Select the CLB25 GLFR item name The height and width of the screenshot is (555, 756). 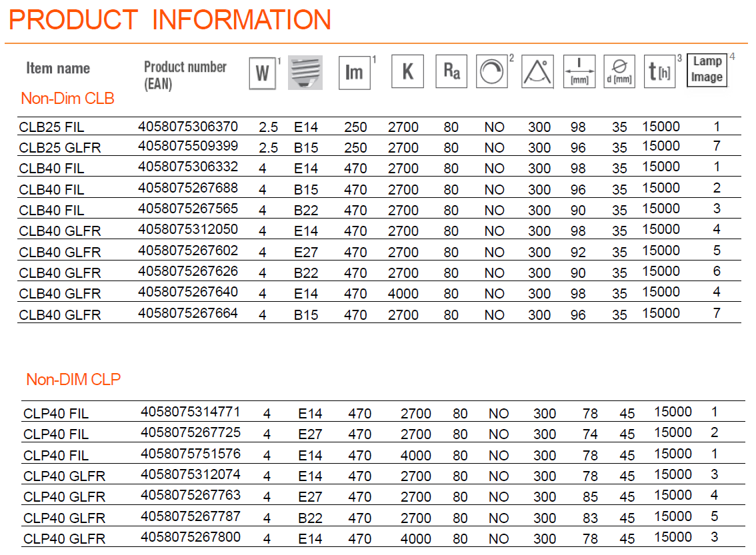tap(60, 148)
